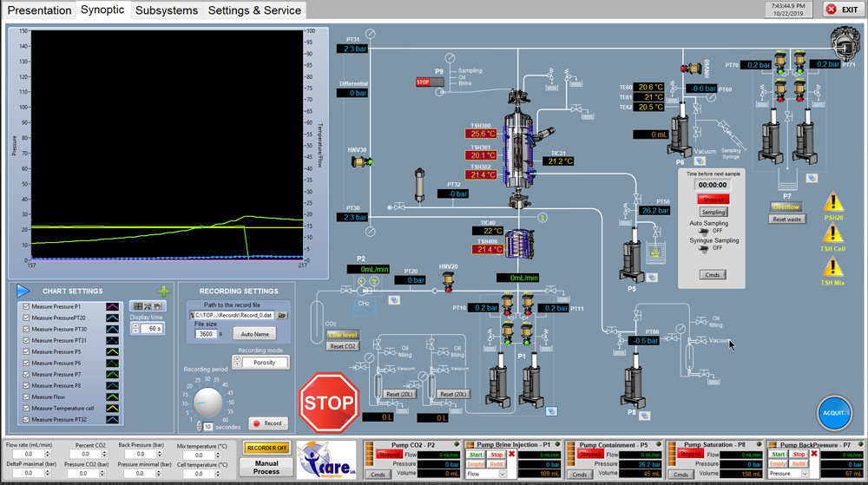Click the blue ACQUIT. round button
This screenshot has height=485, width=868.
coord(834,413)
